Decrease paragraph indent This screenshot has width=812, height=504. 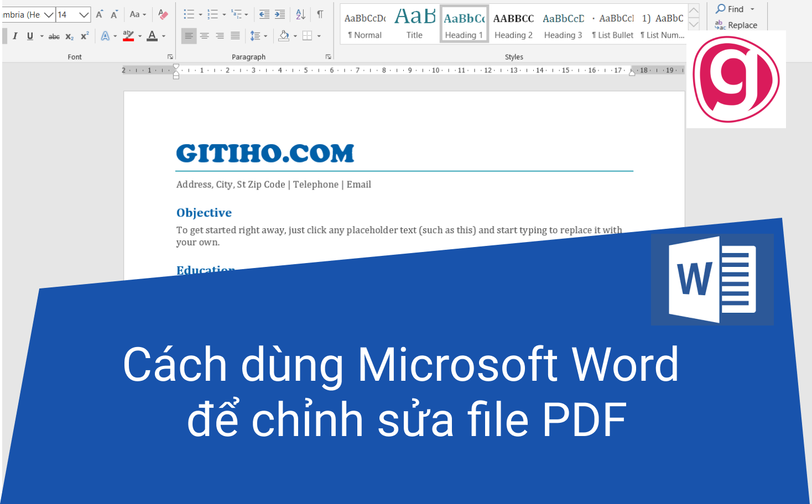pyautogui.click(x=264, y=14)
